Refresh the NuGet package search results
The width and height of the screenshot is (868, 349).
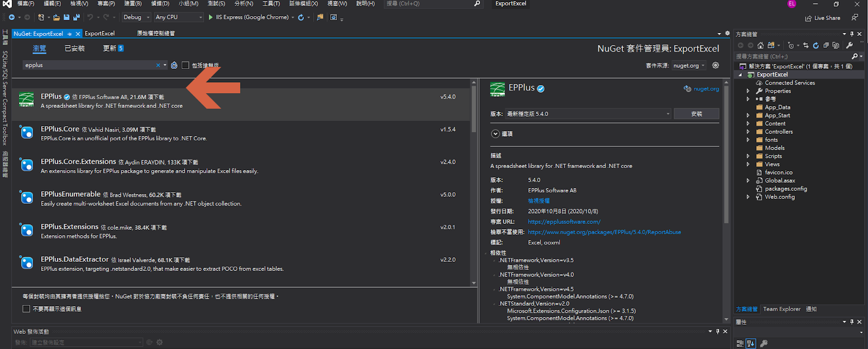pyautogui.click(x=174, y=65)
